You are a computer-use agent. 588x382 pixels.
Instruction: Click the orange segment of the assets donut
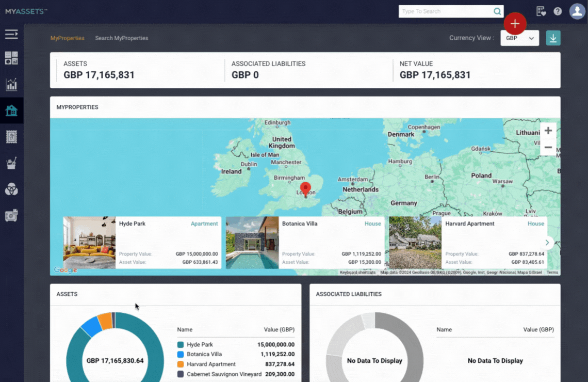[x=105, y=321]
